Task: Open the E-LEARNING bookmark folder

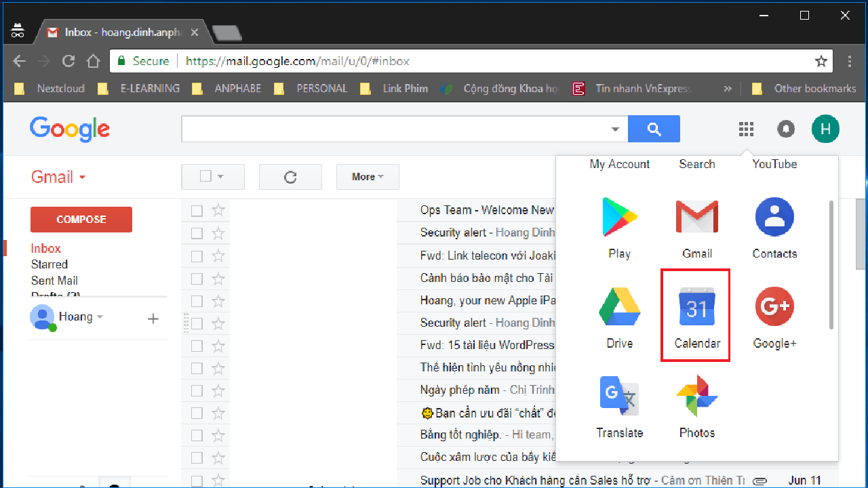Action: point(139,88)
